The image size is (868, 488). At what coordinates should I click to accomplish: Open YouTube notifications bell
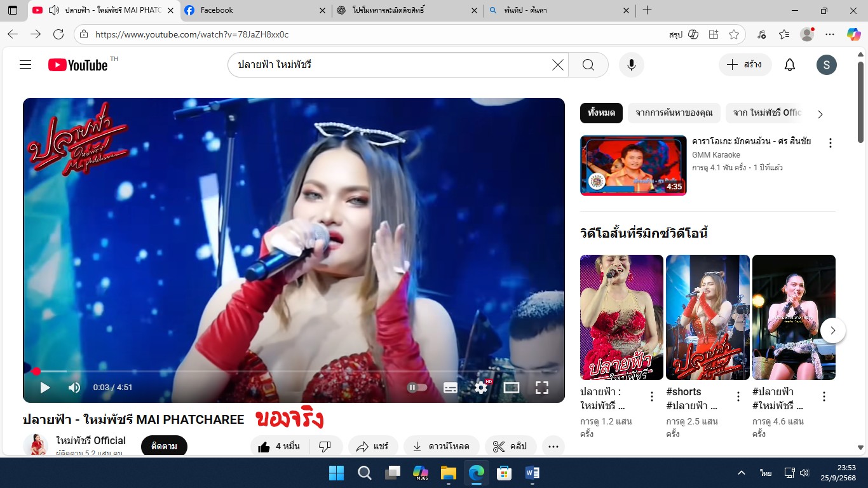(790, 65)
